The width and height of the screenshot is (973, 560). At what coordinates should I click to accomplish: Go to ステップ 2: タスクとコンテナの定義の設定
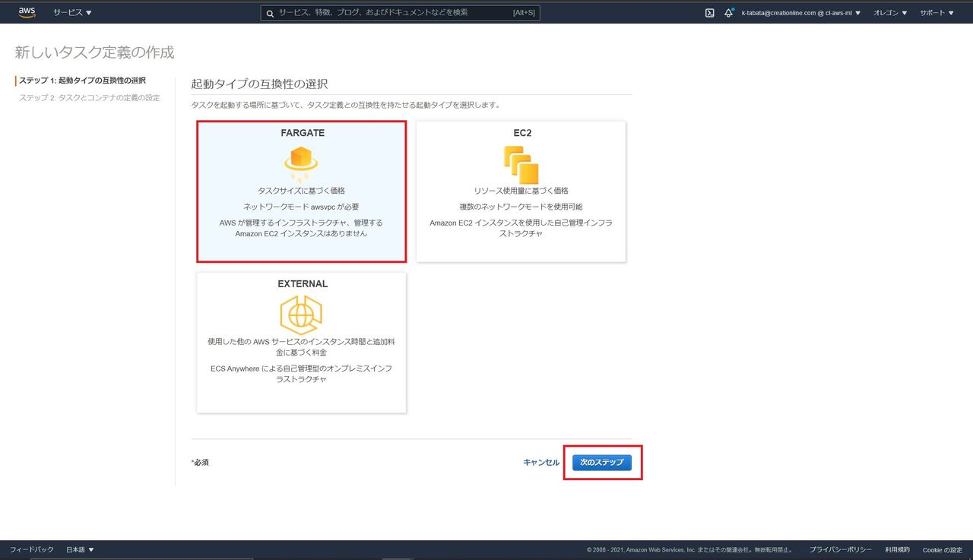pos(89,98)
